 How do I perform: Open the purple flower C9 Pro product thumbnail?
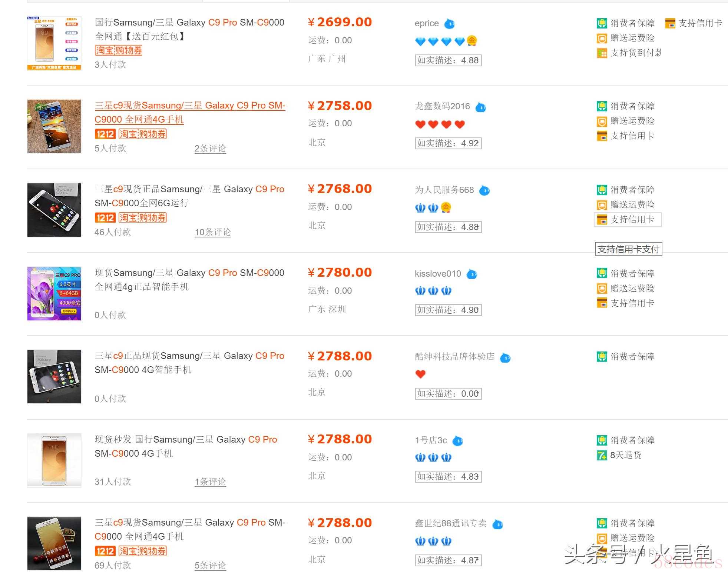[x=54, y=293]
